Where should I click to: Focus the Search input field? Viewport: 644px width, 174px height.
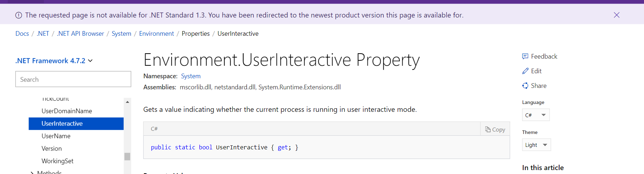pyautogui.click(x=73, y=79)
